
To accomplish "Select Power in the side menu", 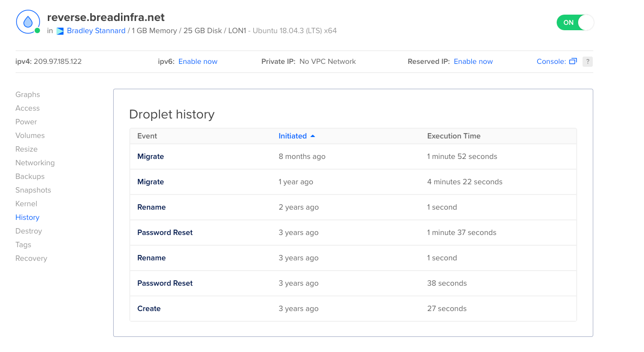I will (26, 122).
